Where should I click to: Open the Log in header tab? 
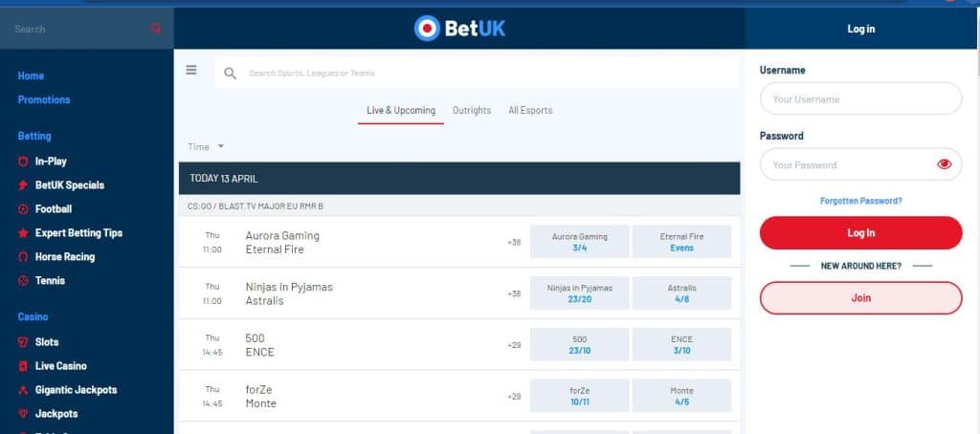click(x=860, y=29)
